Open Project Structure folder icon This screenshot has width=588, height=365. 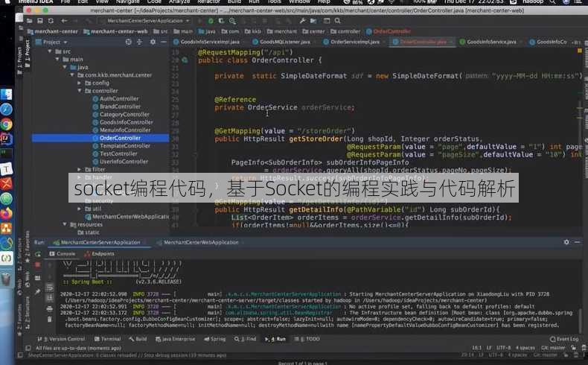pos(313,21)
